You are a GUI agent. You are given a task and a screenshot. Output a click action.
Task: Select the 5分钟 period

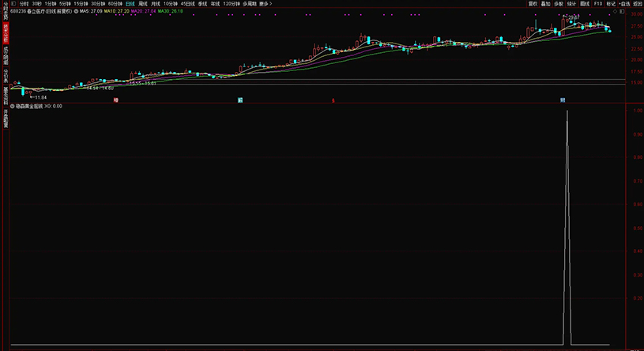(x=65, y=4)
